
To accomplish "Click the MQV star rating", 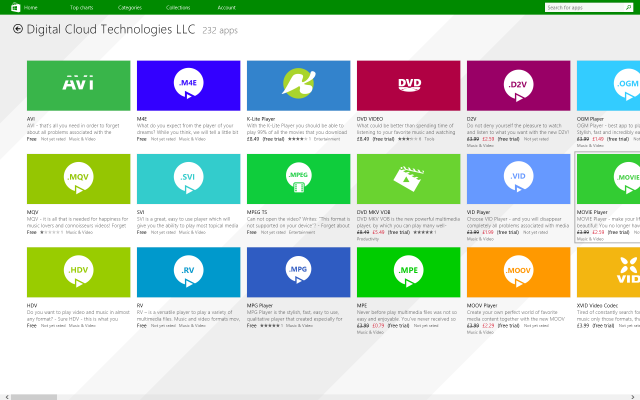I will (x=50, y=232).
